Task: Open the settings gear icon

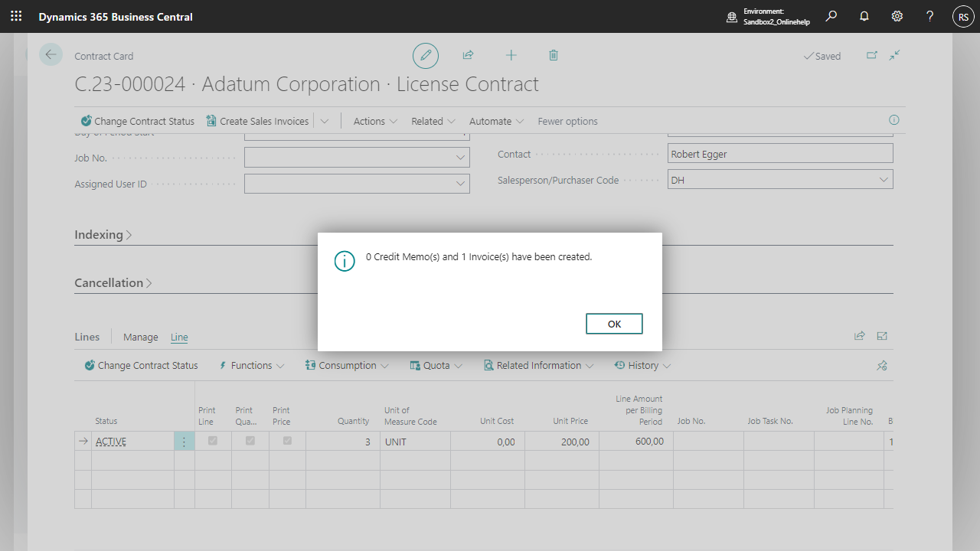Action: [x=897, y=16]
